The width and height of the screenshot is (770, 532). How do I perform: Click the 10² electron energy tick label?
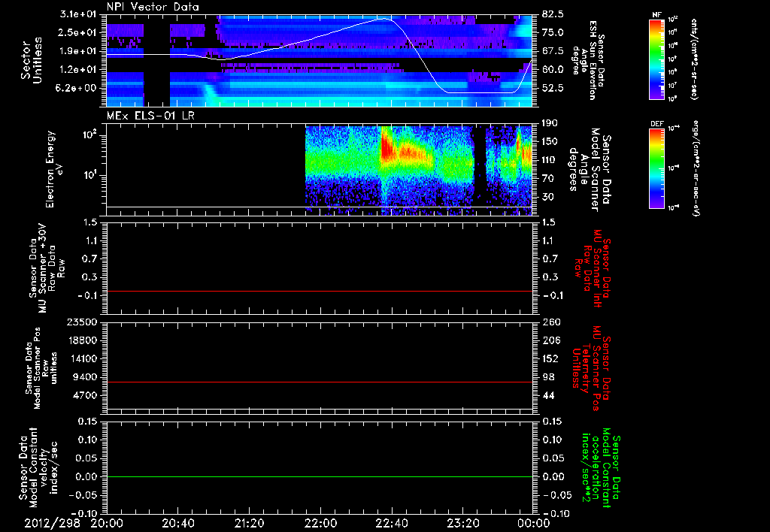point(89,135)
